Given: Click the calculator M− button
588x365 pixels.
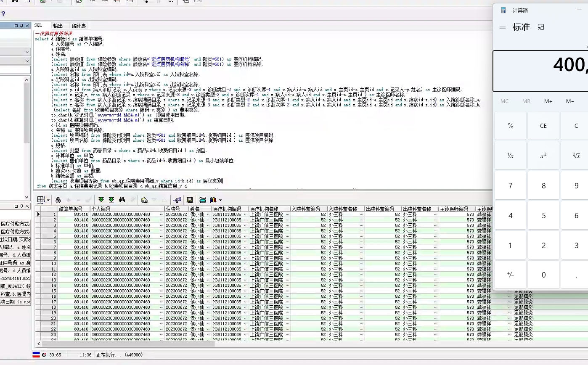Looking at the screenshot, I should point(570,101).
